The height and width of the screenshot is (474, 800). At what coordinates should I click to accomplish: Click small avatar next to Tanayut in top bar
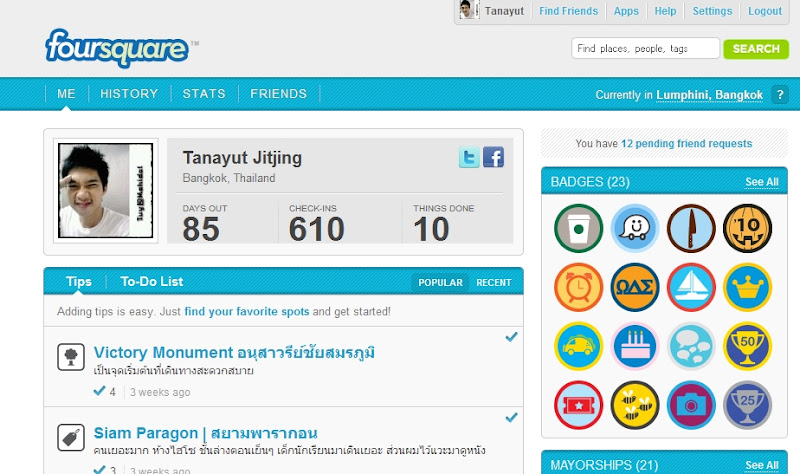click(467, 10)
